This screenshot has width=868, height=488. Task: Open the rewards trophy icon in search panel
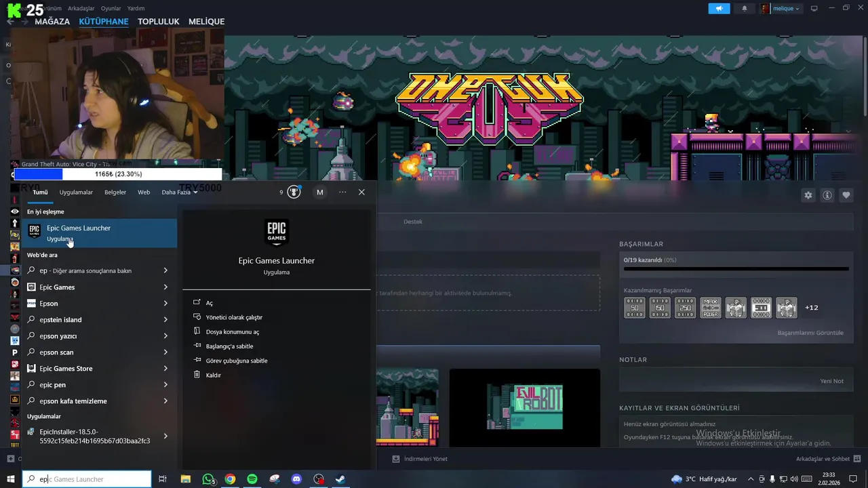tap(294, 192)
